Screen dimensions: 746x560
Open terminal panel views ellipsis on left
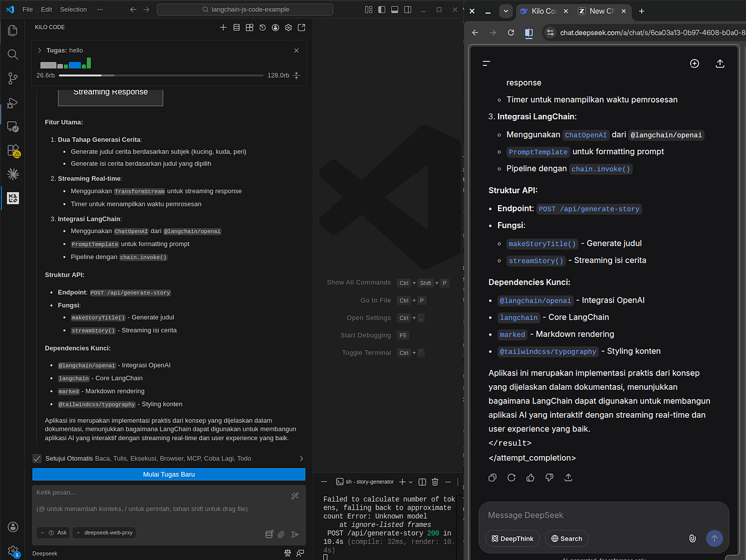coord(323,482)
